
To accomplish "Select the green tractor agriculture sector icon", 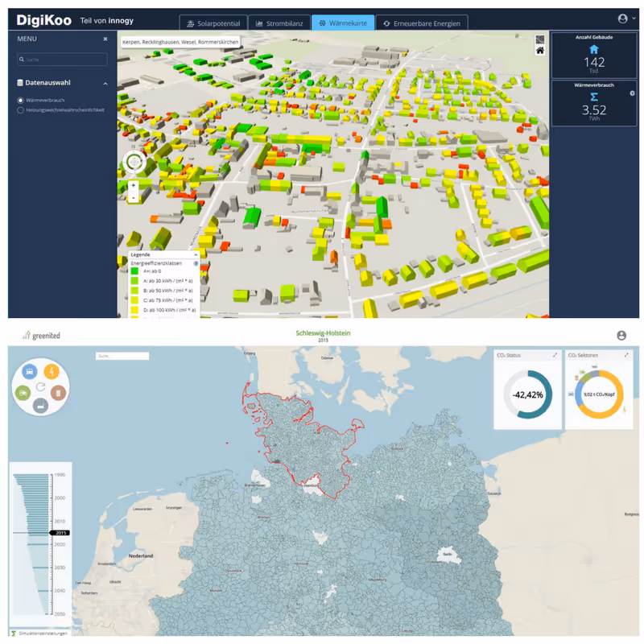I will [23, 393].
